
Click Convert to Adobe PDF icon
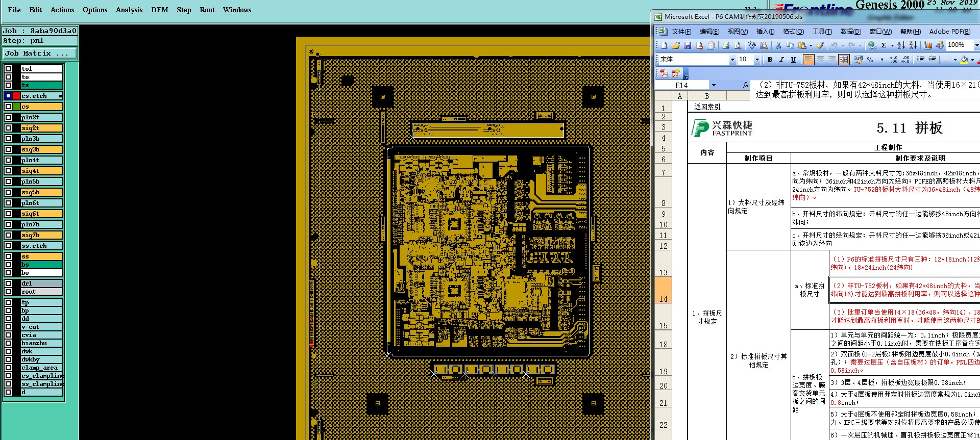coord(664,73)
